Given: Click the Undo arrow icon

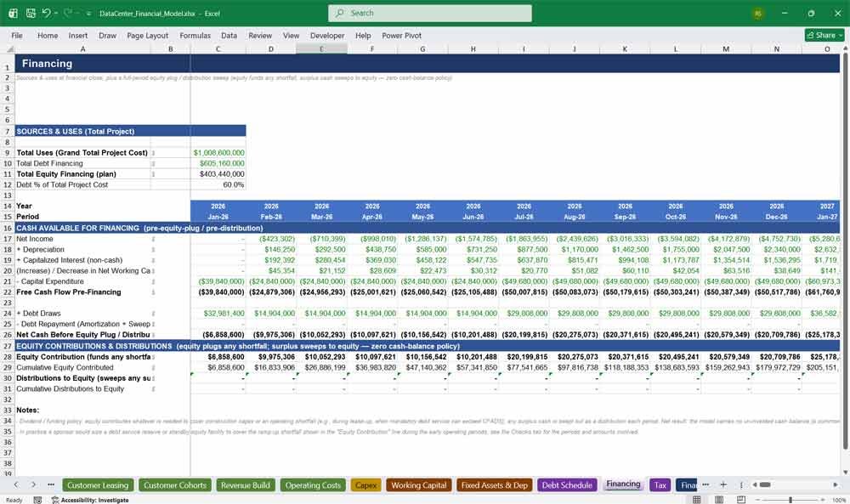Looking at the screenshot, I should (x=46, y=13).
